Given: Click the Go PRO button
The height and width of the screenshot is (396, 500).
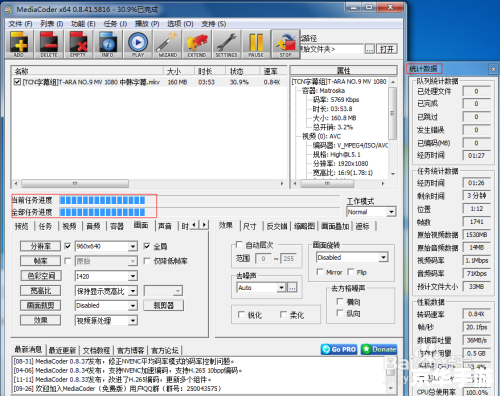Looking at the screenshot, I should [339, 349].
